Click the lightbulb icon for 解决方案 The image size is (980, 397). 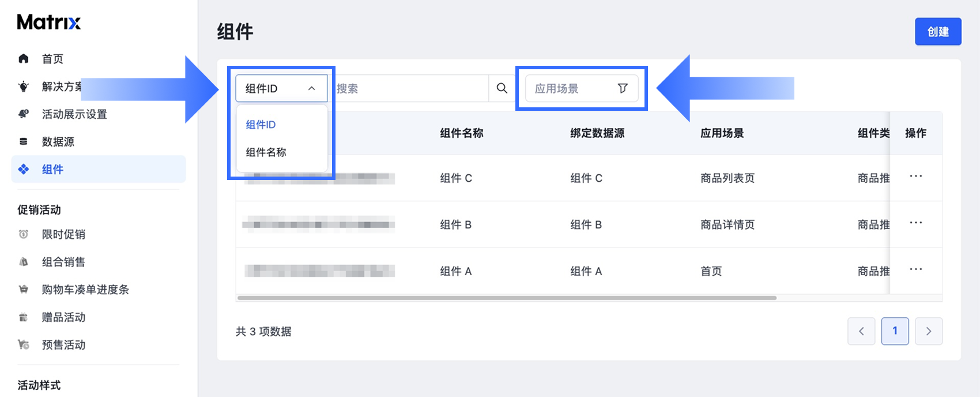(x=24, y=87)
